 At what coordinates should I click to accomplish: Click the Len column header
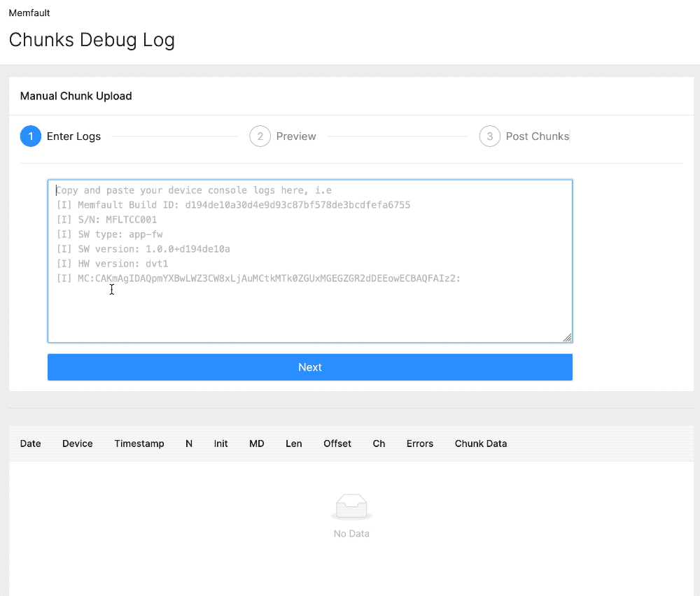(x=294, y=444)
